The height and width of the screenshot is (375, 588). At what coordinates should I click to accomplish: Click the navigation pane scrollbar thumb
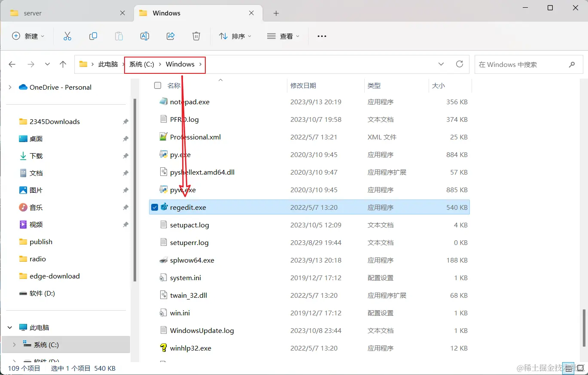pyautogui.click(x=135, y=190)
